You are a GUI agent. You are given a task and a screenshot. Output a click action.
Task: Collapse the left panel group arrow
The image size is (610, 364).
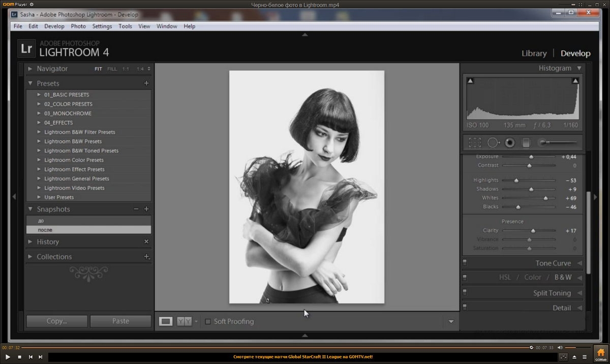click(14, 196)
